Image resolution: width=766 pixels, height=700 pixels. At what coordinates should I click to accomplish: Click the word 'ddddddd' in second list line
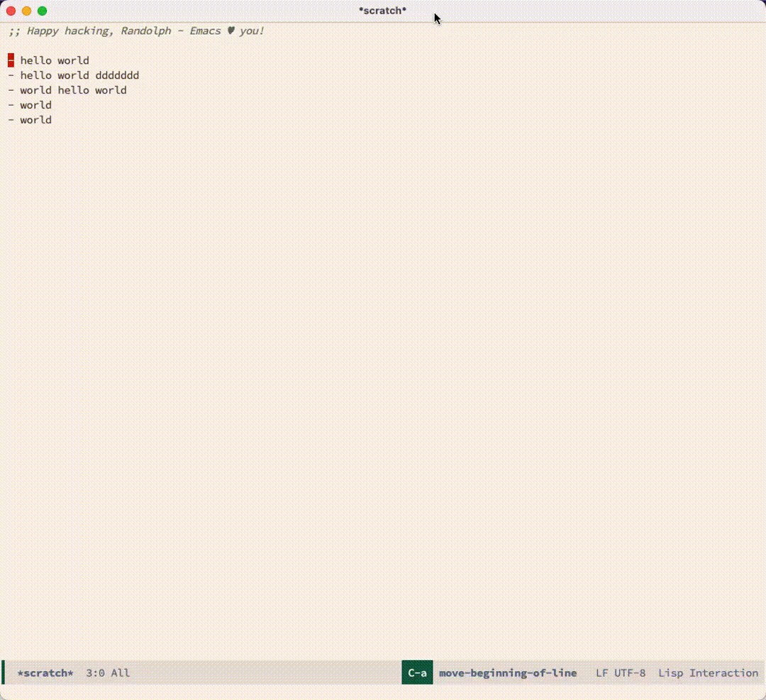pos(117,75)
